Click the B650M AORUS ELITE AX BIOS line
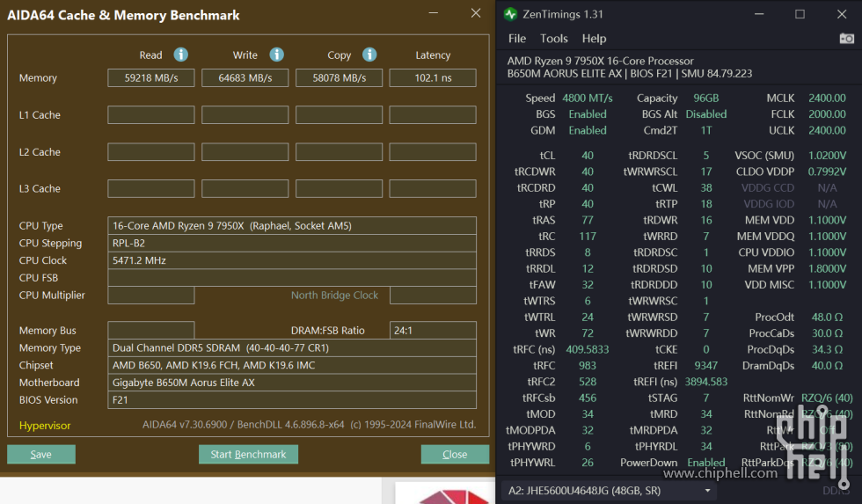The image size is (862, 504). [630, 74]
